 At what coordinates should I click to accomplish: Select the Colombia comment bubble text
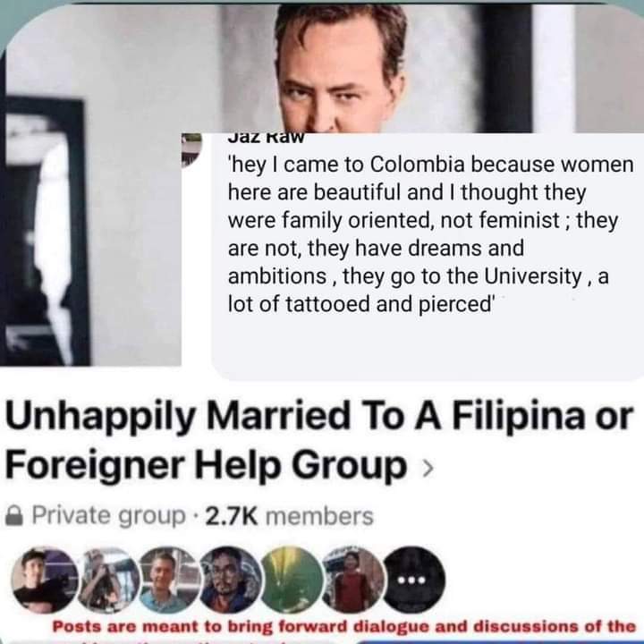coord(430,234)
